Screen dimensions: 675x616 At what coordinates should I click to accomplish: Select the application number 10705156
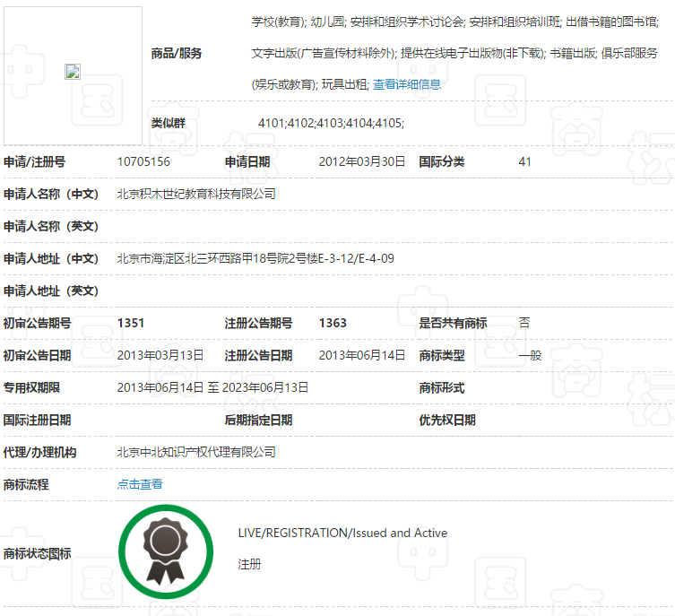pos(143,162)
